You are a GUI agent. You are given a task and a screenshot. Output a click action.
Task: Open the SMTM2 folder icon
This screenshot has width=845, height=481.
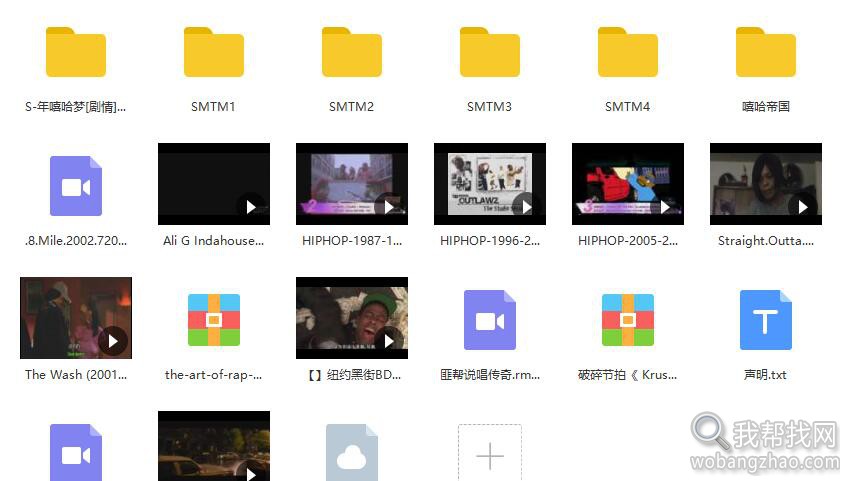(x=352, y=52)
